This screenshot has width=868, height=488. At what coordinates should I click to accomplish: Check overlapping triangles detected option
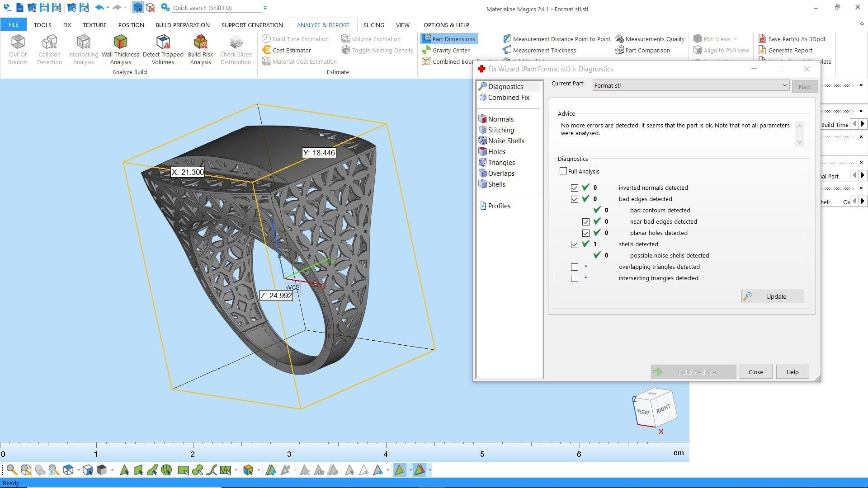click(x=575, y=267)
